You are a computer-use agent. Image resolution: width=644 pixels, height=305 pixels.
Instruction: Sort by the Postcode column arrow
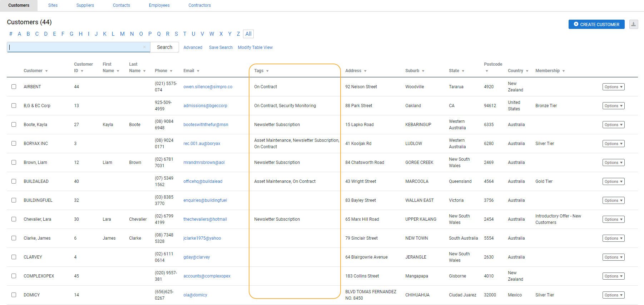pyautogui.click(x=486, y=71)
